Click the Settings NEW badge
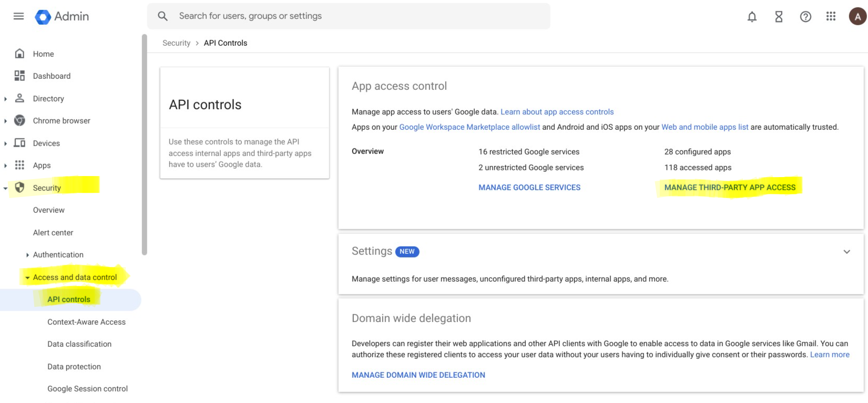The height and width of the screenshot is (403, 868). (x=407, y=252)
